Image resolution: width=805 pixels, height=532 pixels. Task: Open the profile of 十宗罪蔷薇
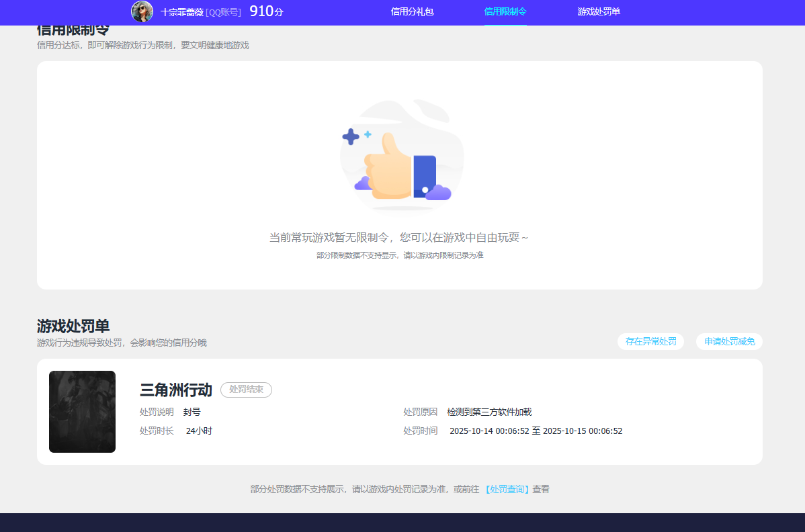coord(179,11)
